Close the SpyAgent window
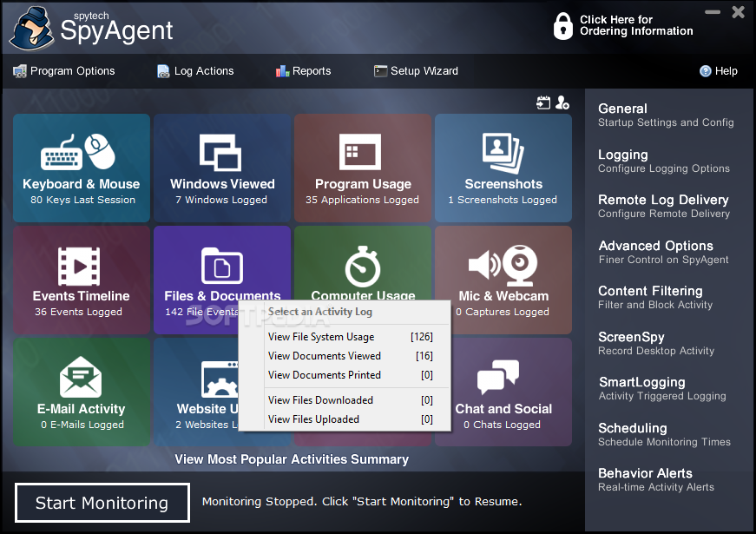Screen dimensions: 756x534 click(x=738, y=12)
